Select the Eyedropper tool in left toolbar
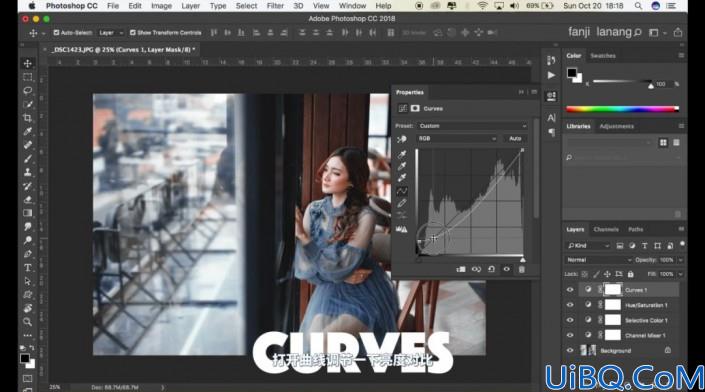Image resolution: width=705 pixels, height=392 pixels. point(28,131)
